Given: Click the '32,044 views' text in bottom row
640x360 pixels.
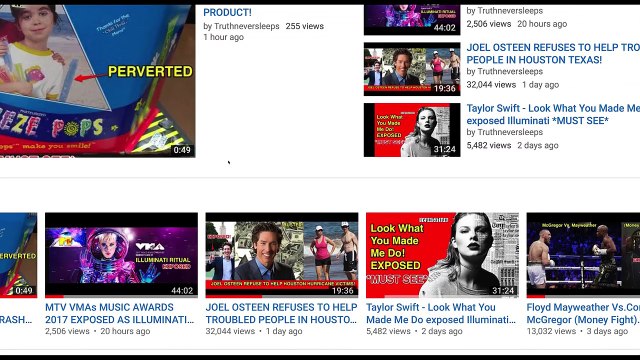Looking at the screenshot, I should pos(230,331).
